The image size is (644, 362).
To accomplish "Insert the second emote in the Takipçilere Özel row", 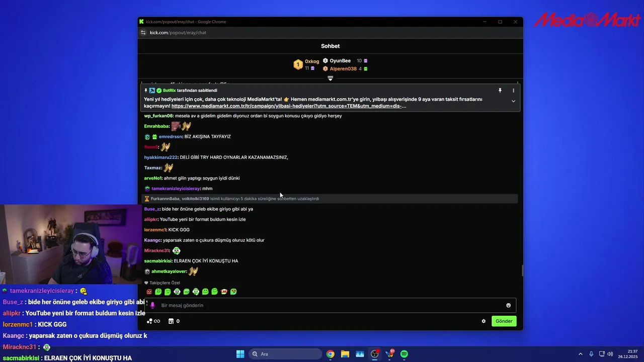I will (158, 292).
